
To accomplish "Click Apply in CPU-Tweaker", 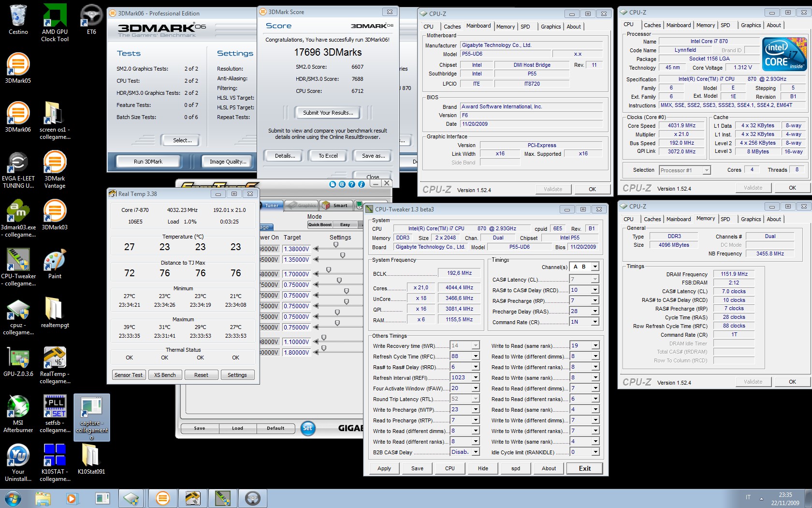I will tap(384, 468).
